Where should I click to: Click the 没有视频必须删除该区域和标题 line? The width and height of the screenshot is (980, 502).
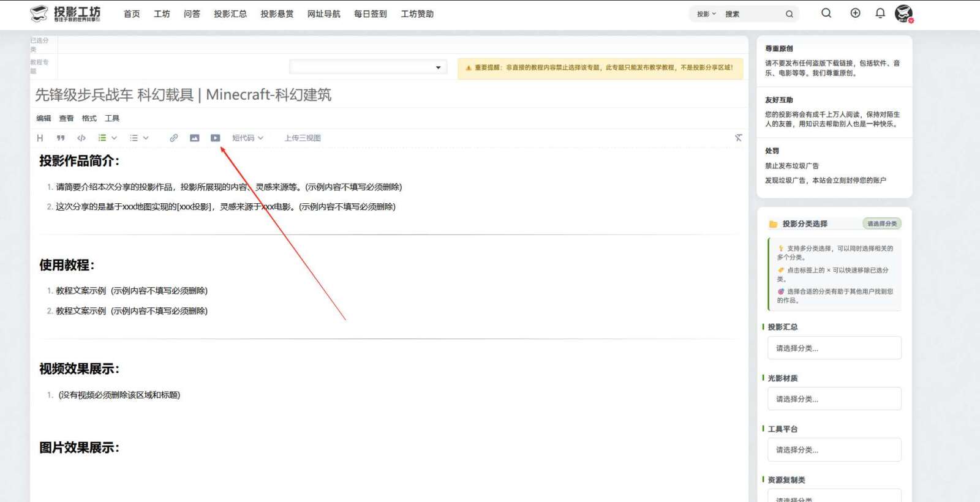point(119,395)
